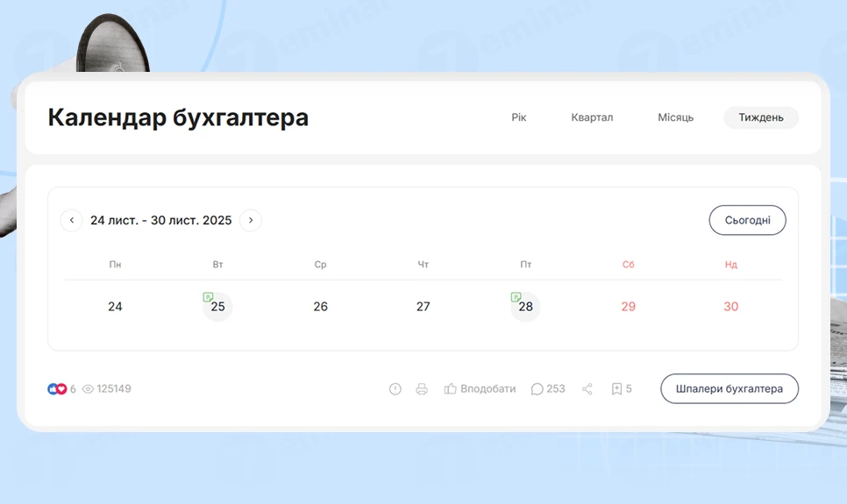The height and width of the screenshot is (504, 847).
Task: Select day 24 in the calendar
Action: coord(115,307)
